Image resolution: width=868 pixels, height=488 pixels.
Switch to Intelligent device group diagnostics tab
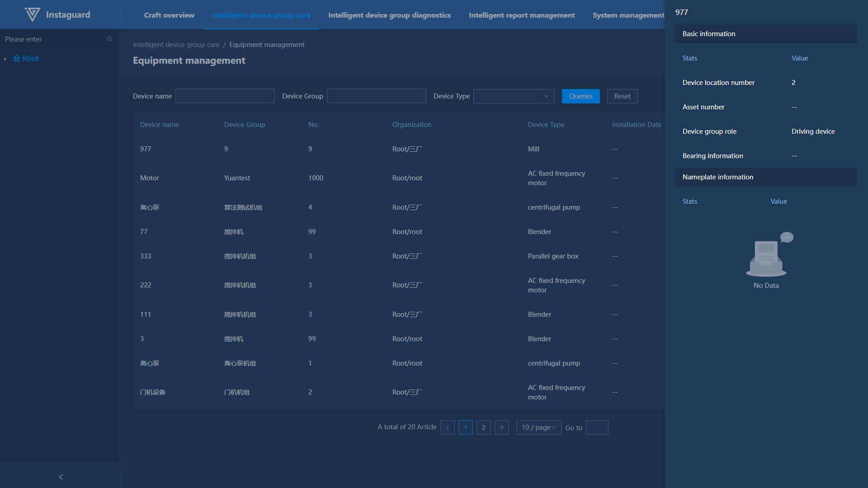coord(389,15)
